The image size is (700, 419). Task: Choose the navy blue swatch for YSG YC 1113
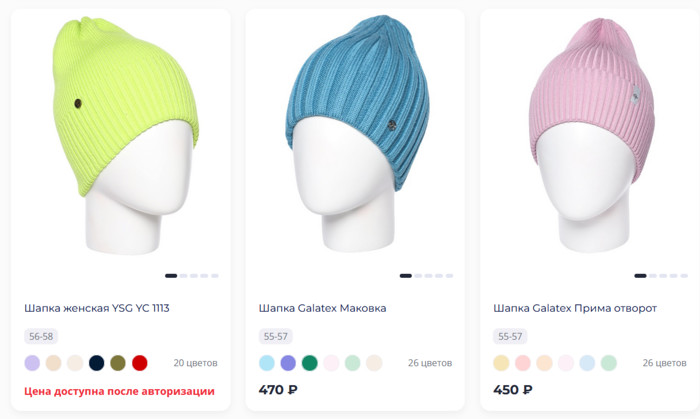(x=96, y=363)
